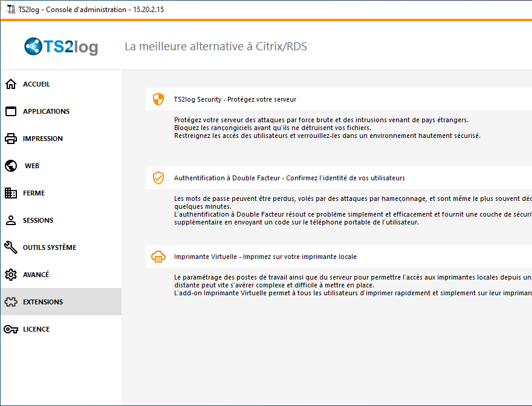Open Imprimante Virtuelle extension header
Screen dimensions: 532x406
pyautogui.click(x=339, y=257)
